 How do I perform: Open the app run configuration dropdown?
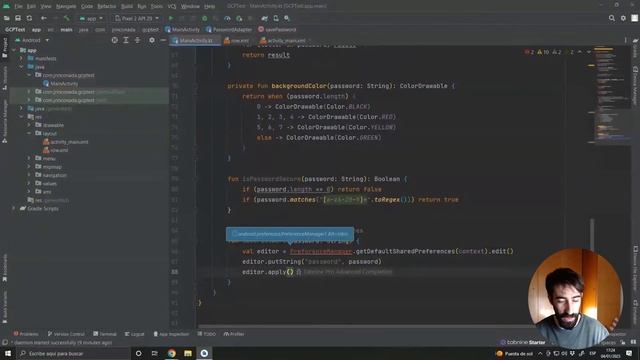[91, 18]
